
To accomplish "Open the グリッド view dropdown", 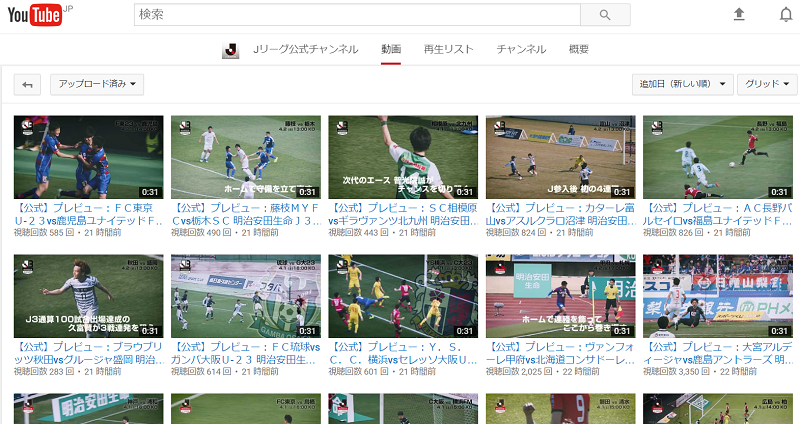I will click(x=767, y=85).
